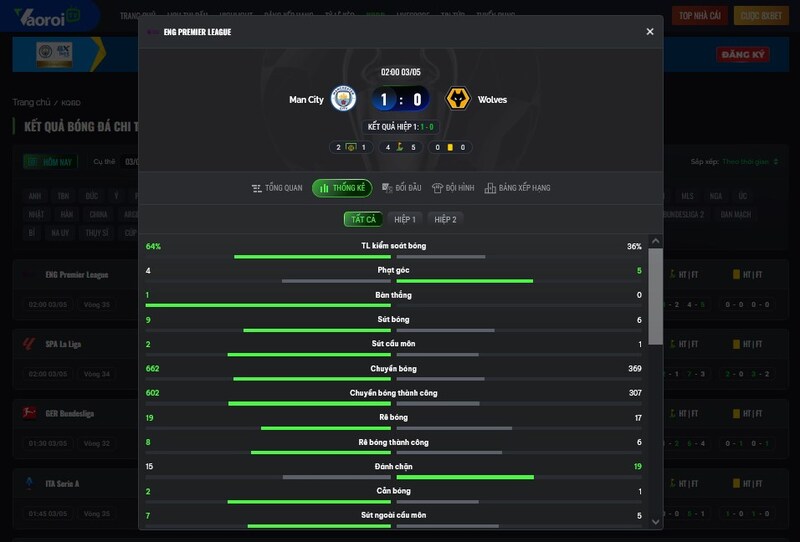Click the Đăng Ký register button
This screenshot has width=800, height=542.
(x=743, y=54)
